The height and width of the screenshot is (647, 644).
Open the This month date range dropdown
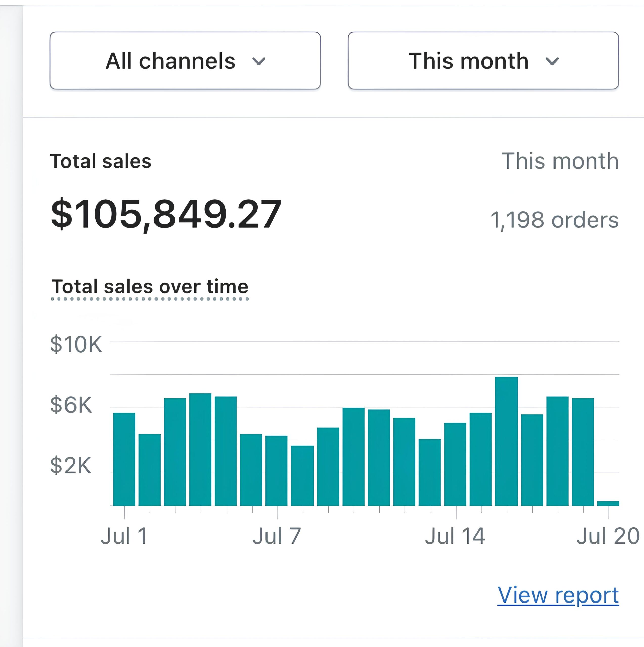click(483, 61)
